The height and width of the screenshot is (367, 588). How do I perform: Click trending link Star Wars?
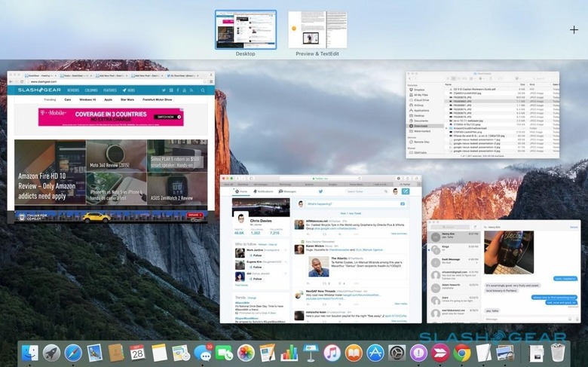tap(127, 99)
